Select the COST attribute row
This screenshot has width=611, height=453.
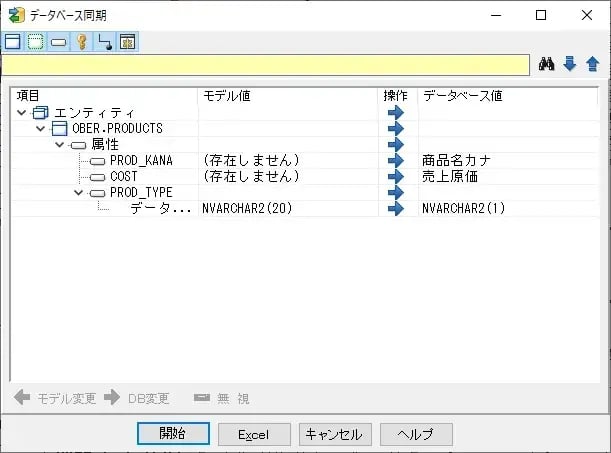click(123, 177)
